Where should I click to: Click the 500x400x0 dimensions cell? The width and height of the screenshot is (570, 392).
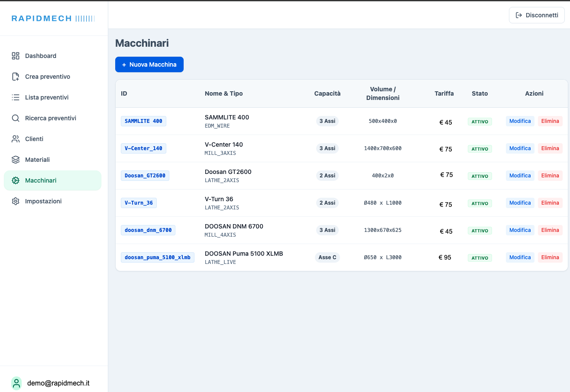(x=383, y=121)
